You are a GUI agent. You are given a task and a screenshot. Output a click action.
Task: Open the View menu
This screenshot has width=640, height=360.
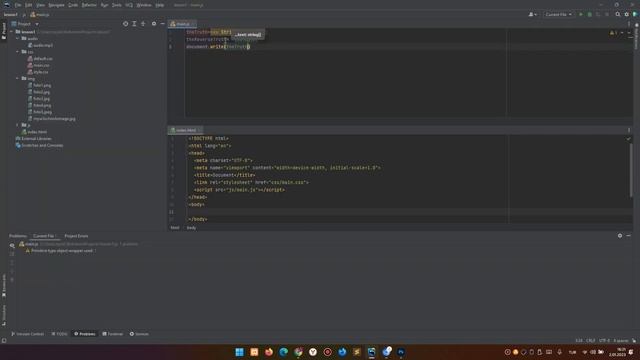(40, 5)
